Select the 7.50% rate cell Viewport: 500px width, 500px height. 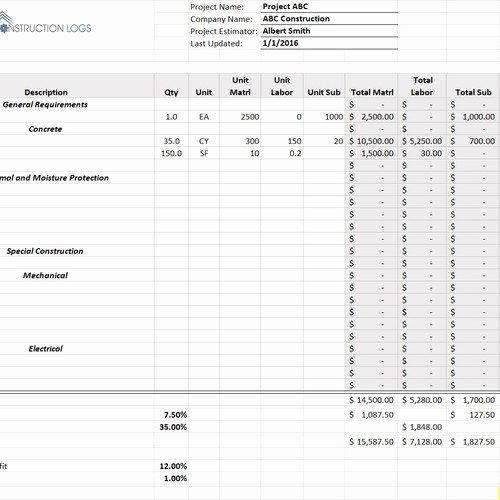point(171,415)
